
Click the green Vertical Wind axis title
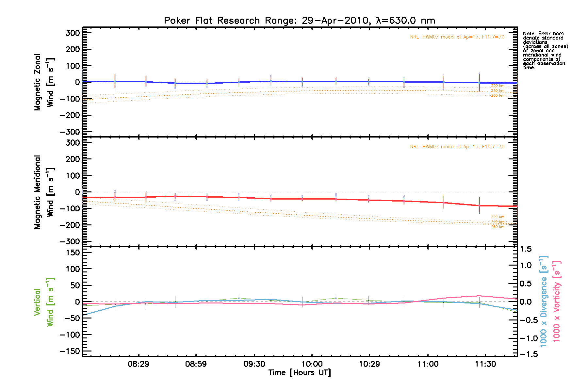pyautogui.click(x=44, y=302)
